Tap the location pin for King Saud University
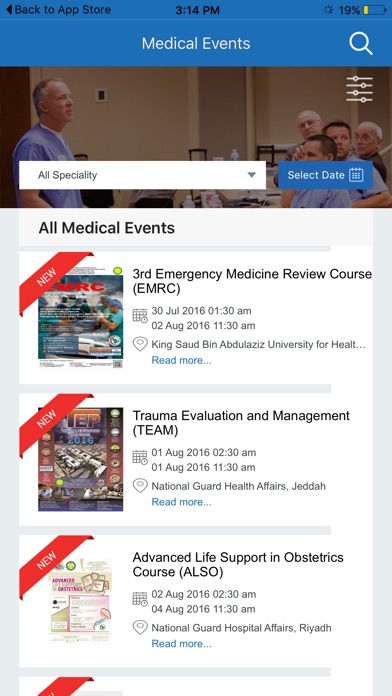This screenshot has height=696, width=392. (140, 344)
